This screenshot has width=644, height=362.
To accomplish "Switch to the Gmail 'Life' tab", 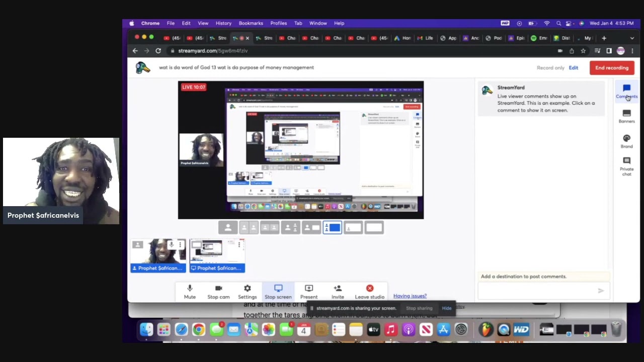I will [x=425, y=38].
